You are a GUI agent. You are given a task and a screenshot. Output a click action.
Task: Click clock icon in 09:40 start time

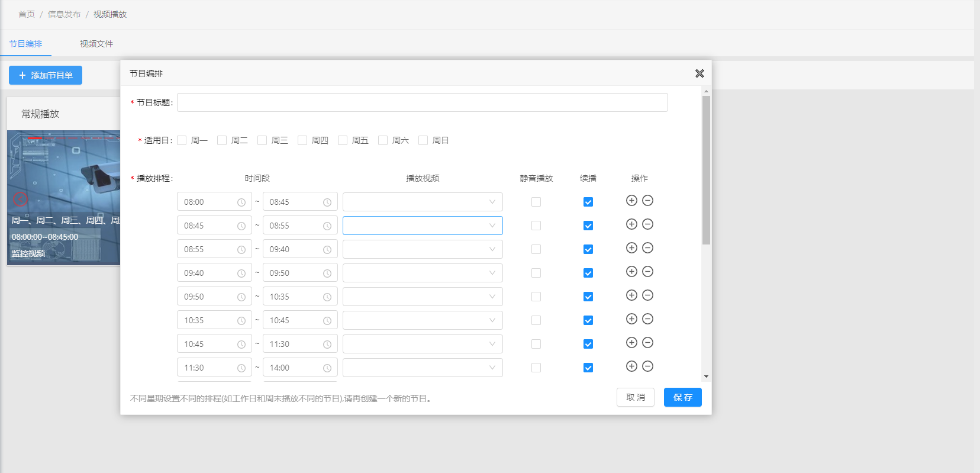click(241, 273)
